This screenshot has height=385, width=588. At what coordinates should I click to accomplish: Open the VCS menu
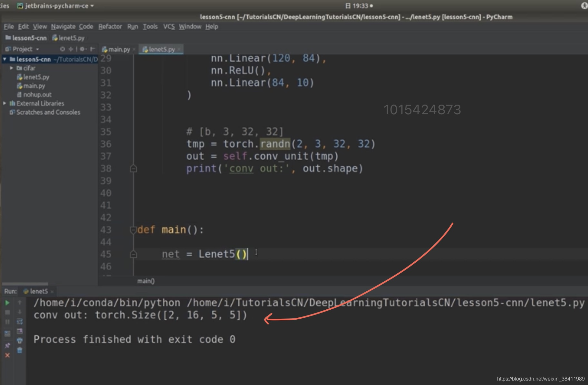(x=169, y=26)
